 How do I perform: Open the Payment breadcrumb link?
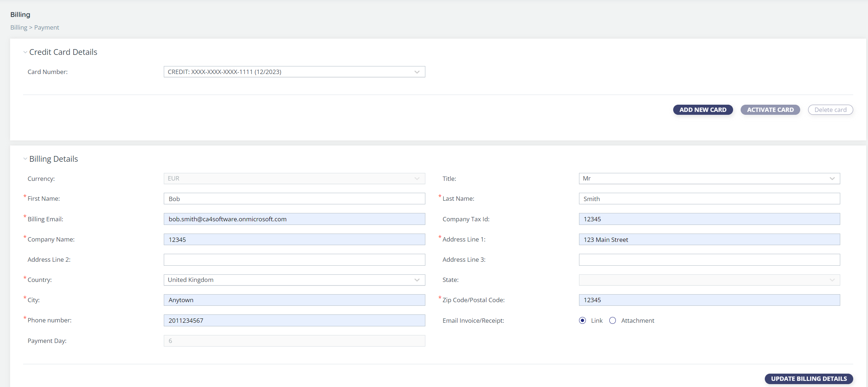[x=47, y=27]
